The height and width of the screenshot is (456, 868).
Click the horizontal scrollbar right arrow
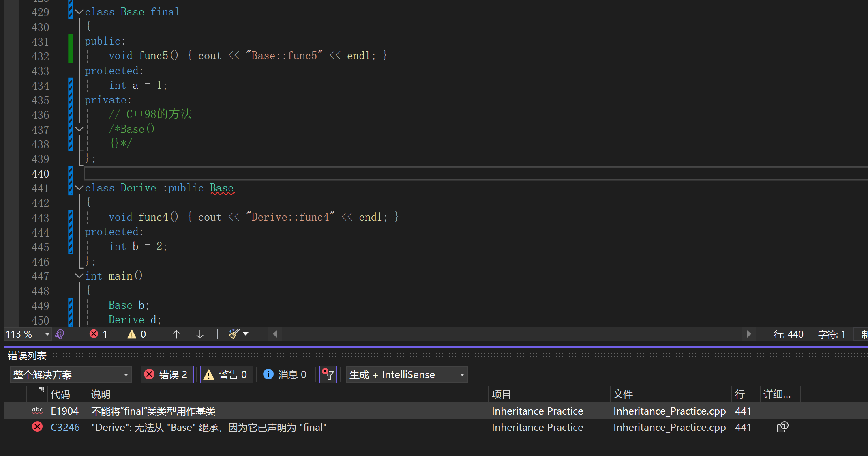click(748, 334)
